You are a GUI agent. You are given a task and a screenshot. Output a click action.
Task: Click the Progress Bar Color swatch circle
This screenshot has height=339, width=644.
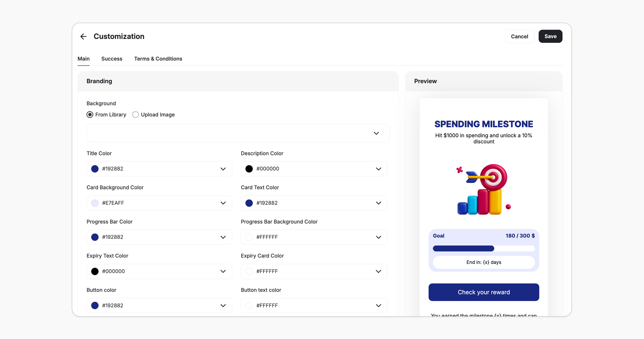95,237
